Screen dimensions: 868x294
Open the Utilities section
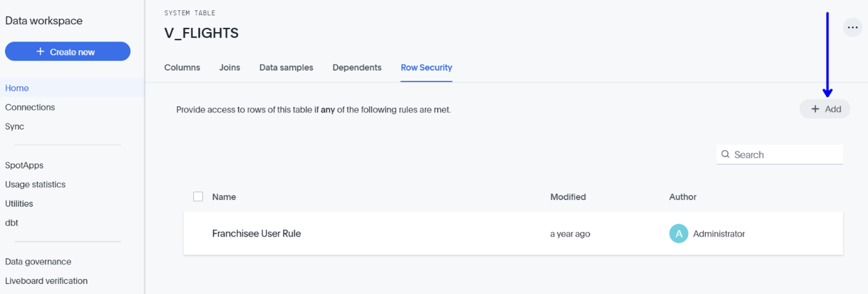click(x=19, y=203)
